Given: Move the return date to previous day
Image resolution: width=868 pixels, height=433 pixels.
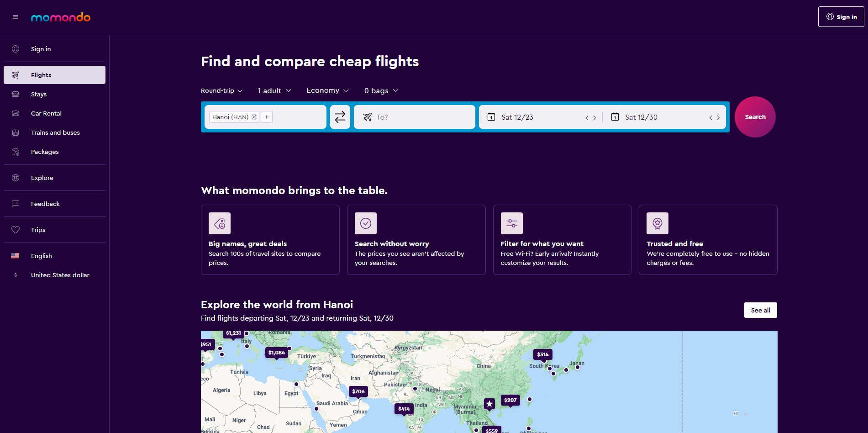Looking at the screenshot, I should 710,117.
